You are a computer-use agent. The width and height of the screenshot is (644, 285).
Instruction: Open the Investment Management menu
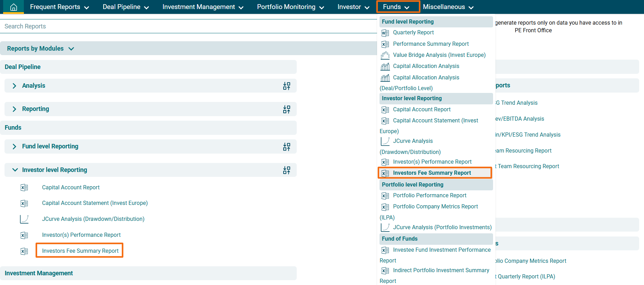tap(203, 7)
